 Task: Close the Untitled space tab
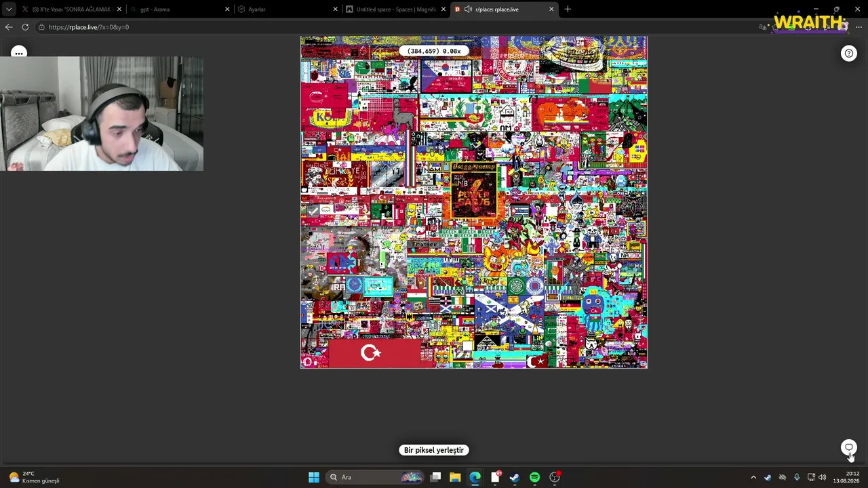(x=443, y=9)
